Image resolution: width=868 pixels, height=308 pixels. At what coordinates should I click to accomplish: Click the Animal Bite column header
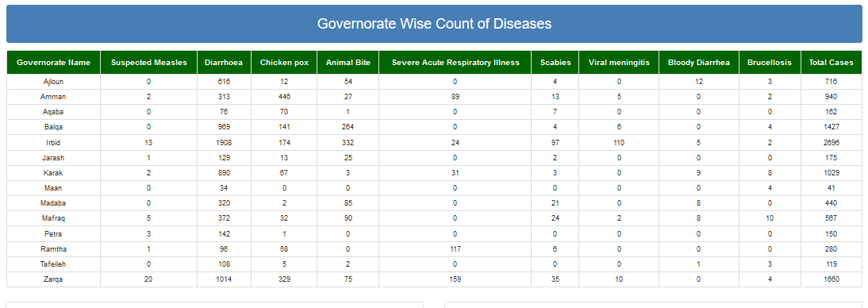tap(348, 63)
